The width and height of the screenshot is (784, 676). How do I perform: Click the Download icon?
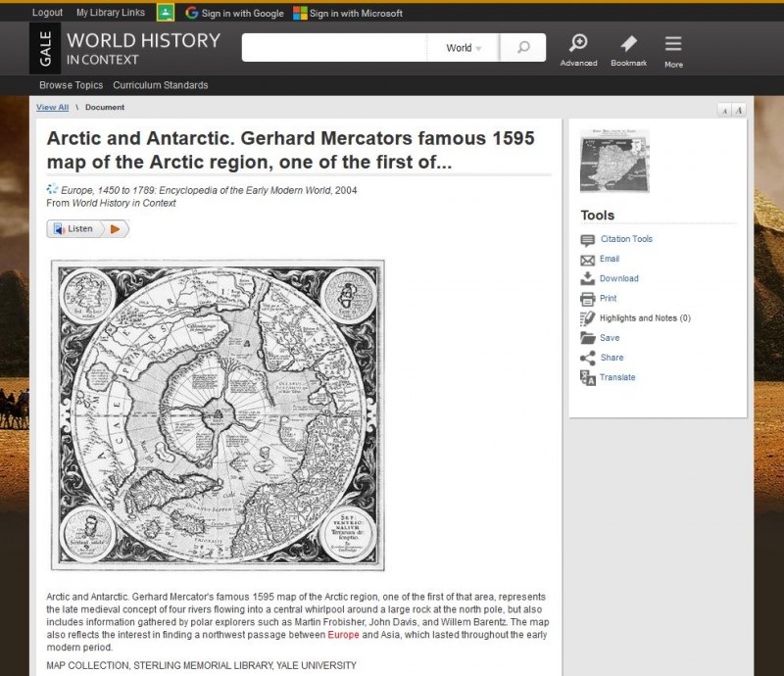click(587, 278)
